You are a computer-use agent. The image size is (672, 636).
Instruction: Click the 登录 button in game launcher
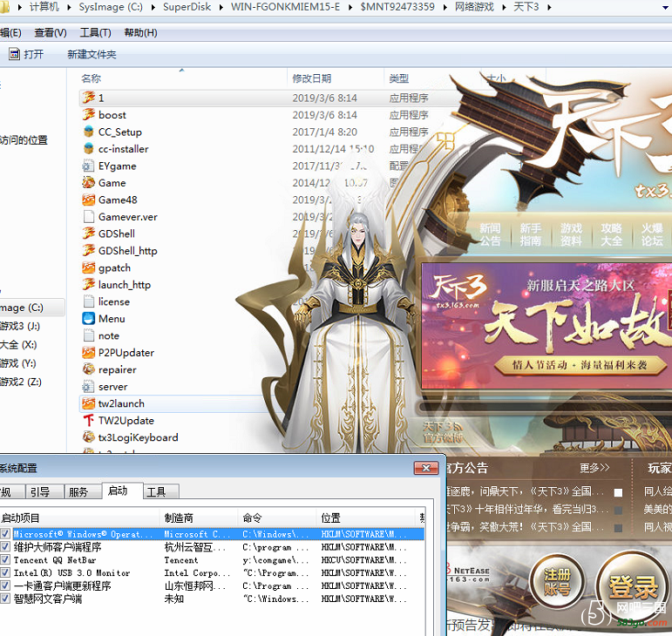pos(633,585)
